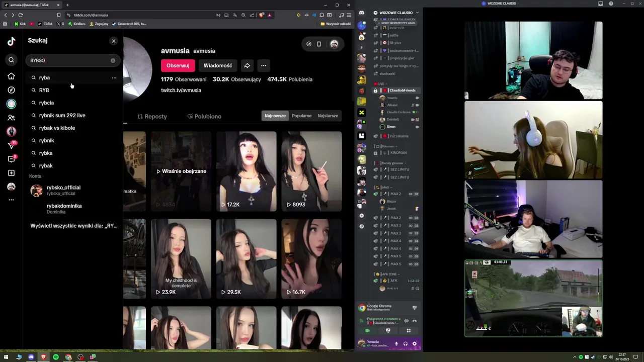Join the Poczekalnia voice channel
The image size is (644, 362).
click(397, 136)
